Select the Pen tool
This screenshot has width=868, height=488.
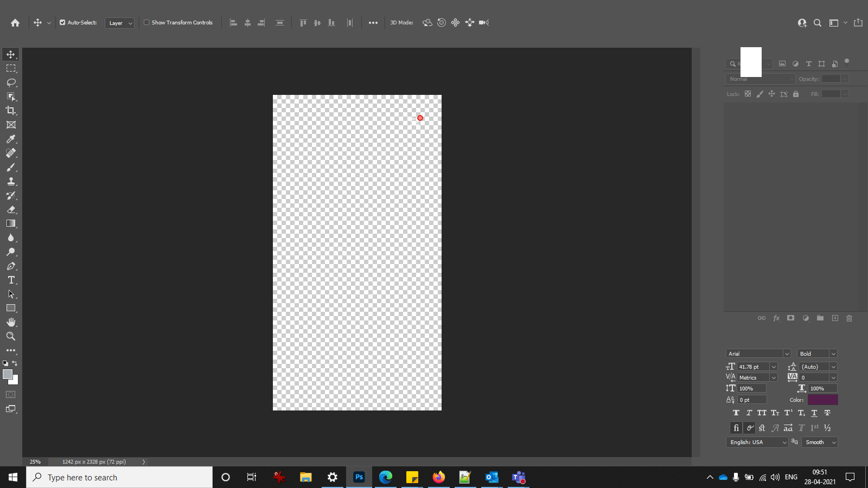(11, 266)
